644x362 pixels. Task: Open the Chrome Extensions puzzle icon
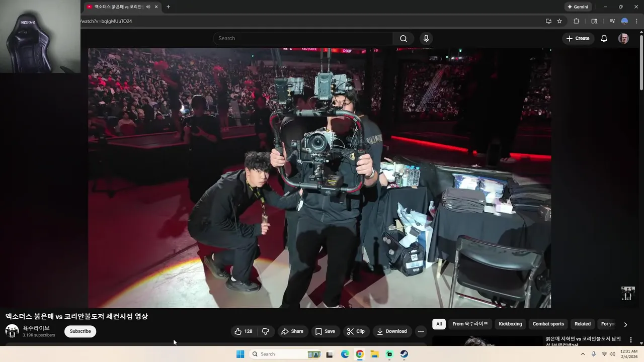click(577, 21)
